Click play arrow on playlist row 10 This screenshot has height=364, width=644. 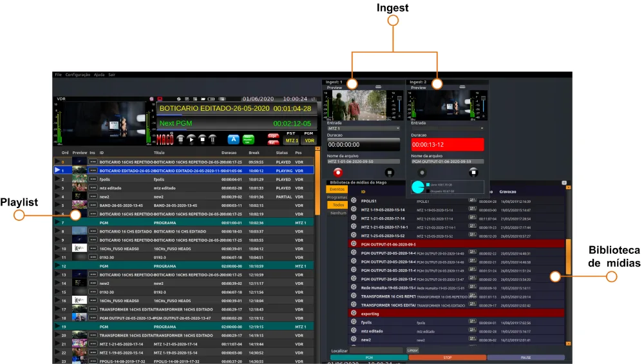[x=57, y=249]
